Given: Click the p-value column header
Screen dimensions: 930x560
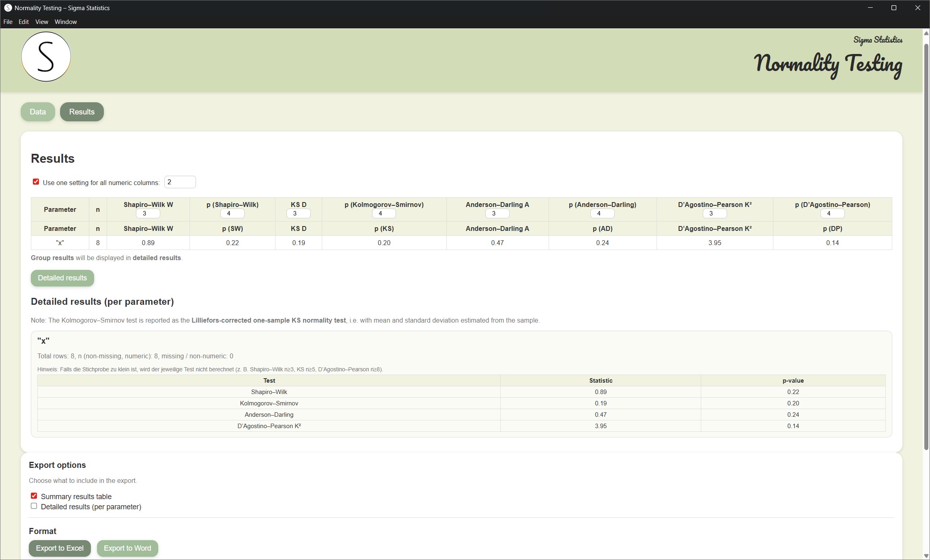Looking at the screenshot, I should tap(793, 381).
